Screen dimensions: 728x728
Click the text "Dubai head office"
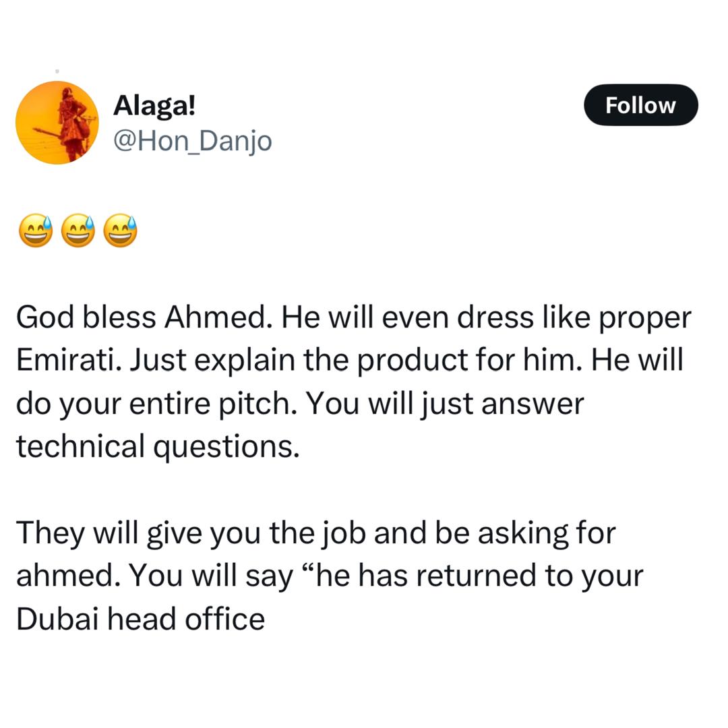(140, 619)
